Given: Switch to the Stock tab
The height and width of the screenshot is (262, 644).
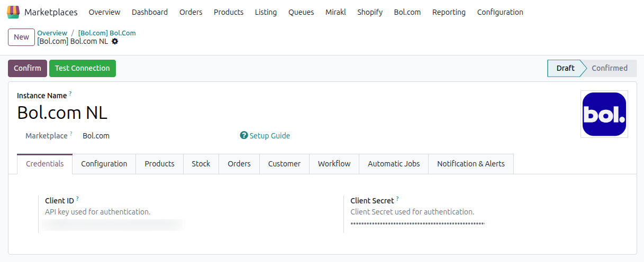Looking at the screenshot, I should coord(201,164).
